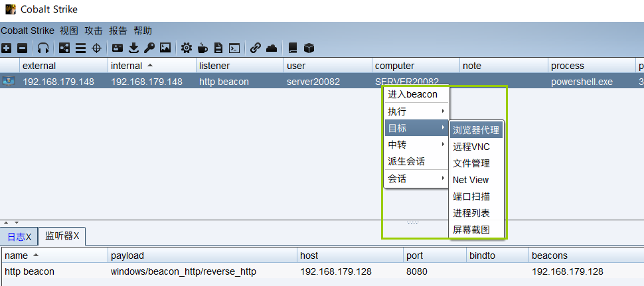
Task: Open 攻击 menu
Action: [x=94, y=31]
